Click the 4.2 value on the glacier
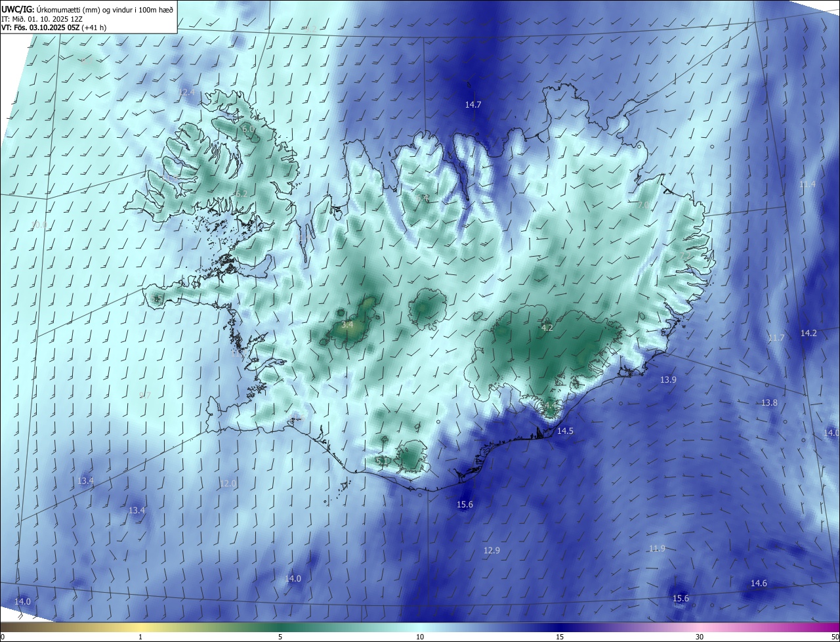 [x=547, y=328]
